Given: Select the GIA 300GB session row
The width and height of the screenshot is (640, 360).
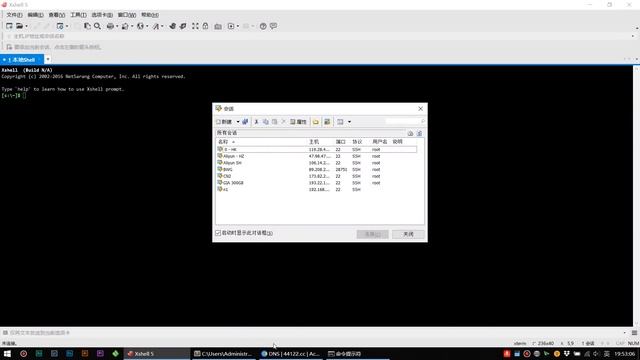Looking at the screenshot, I should (317, 183).
